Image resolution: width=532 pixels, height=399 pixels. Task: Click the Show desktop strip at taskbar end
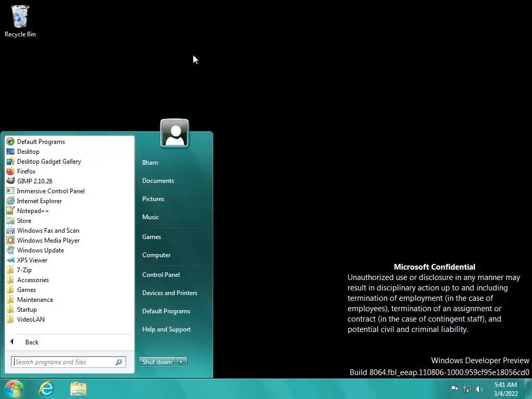point(528,389)
